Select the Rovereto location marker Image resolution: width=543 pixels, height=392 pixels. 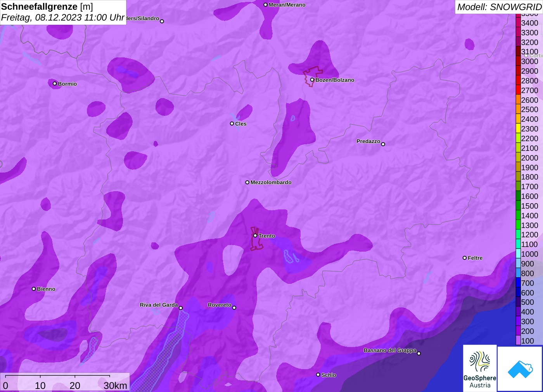click(234, 307)
